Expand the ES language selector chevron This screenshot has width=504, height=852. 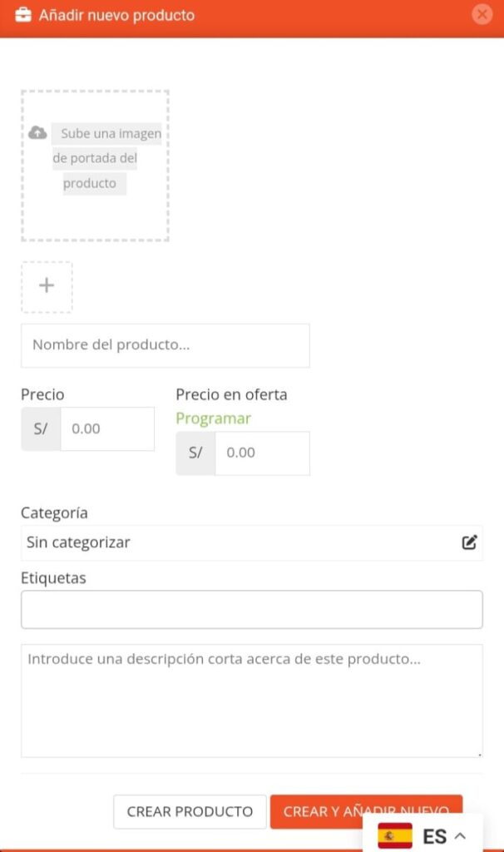coord(460,835)
